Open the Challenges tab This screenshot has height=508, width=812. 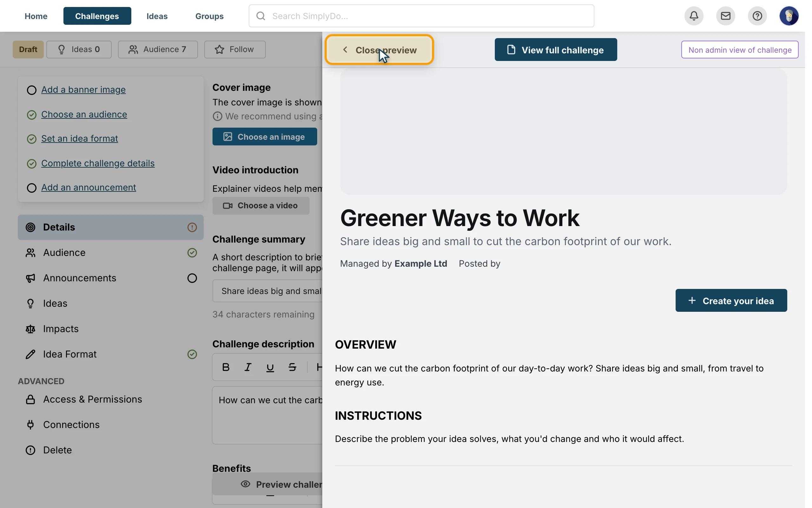(x=97, y=16)
